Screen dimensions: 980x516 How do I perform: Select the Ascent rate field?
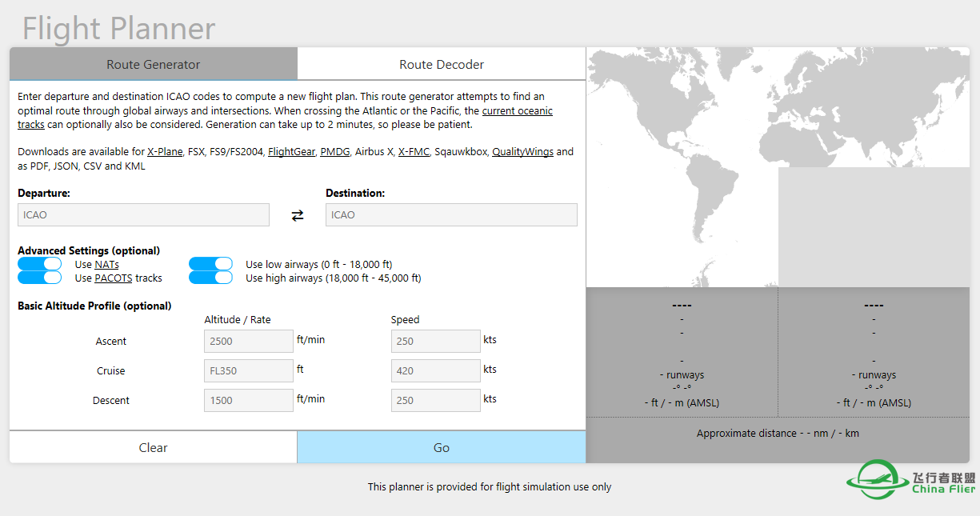(249, 342)
